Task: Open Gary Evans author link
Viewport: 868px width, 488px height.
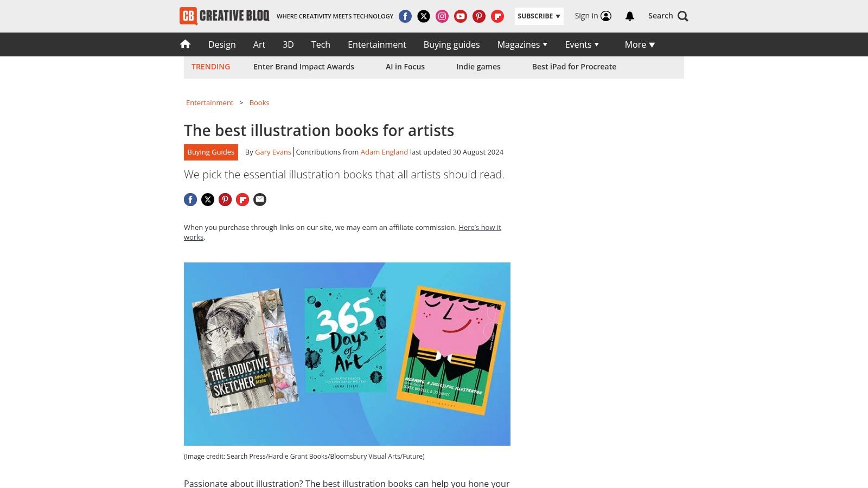Action: 273,152
